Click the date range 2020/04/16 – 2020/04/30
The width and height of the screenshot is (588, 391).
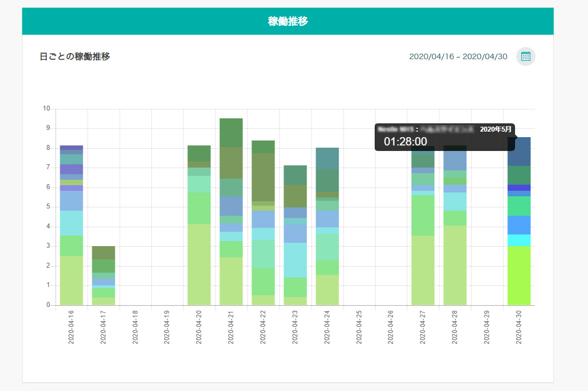(458, 56)
